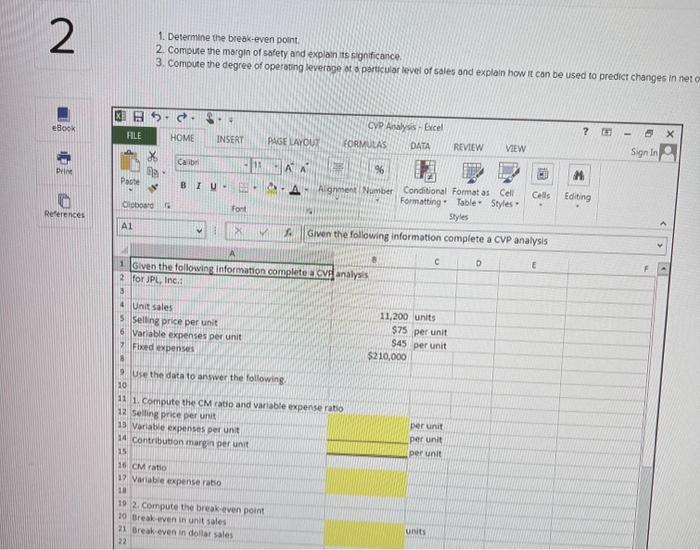Switch to the INSERT tab

click(x=230, y=139)
